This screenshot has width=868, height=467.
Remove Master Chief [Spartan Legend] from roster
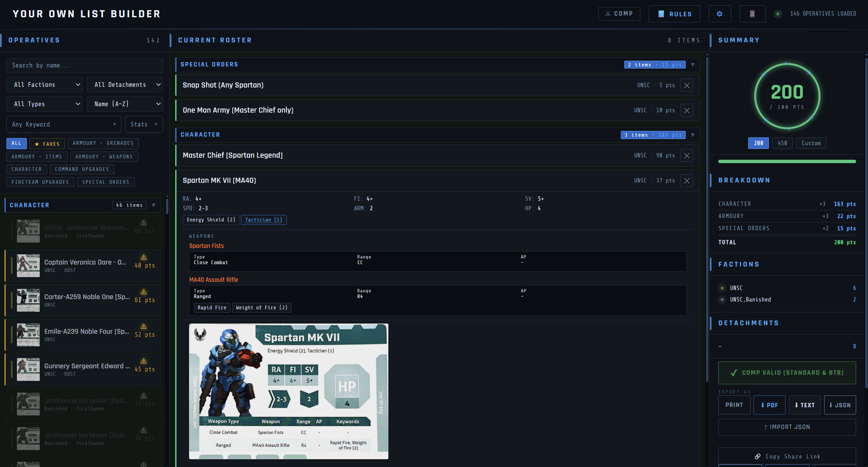686,156
